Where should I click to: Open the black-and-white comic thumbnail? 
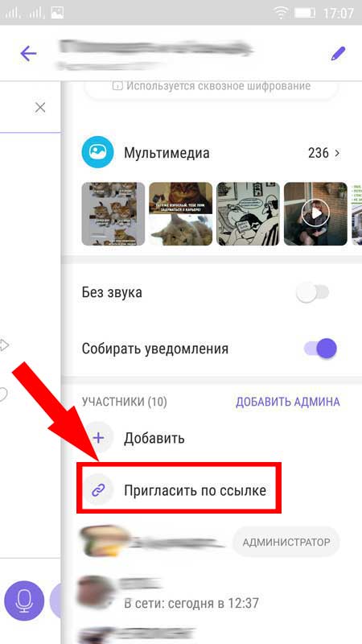[249, 213]
